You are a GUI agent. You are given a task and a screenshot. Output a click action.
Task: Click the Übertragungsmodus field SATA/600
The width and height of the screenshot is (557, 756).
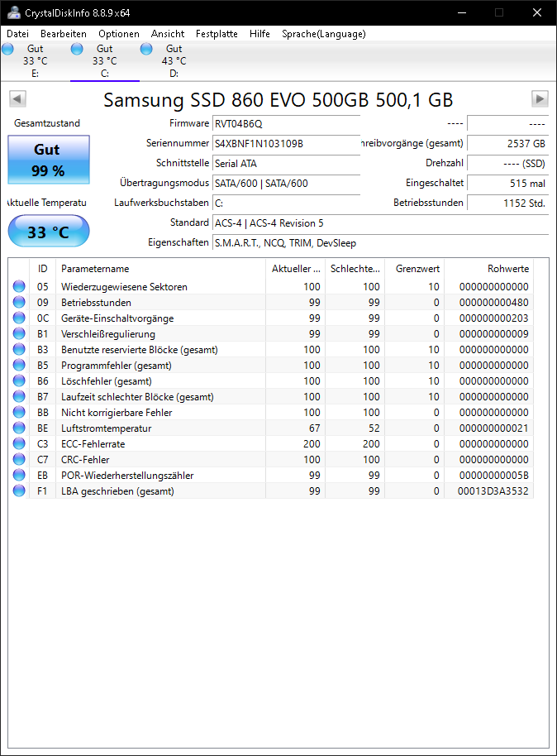point(287,184)
